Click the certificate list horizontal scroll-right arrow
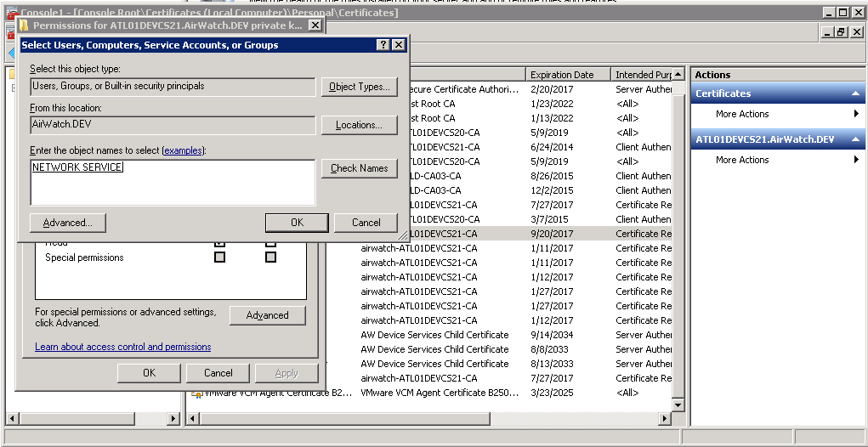This screenshot has width=868, height=447. pyautogui.click(x=666, y=419)
